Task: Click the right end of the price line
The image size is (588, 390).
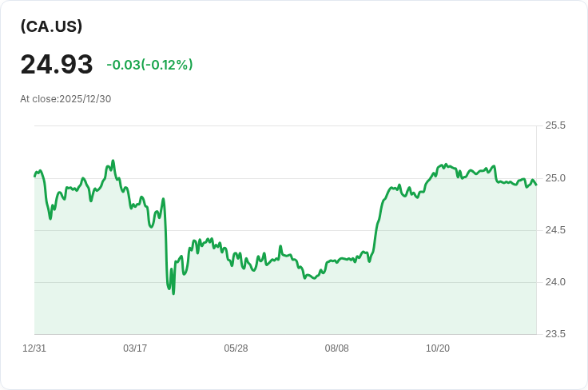Action: point(535,184)
